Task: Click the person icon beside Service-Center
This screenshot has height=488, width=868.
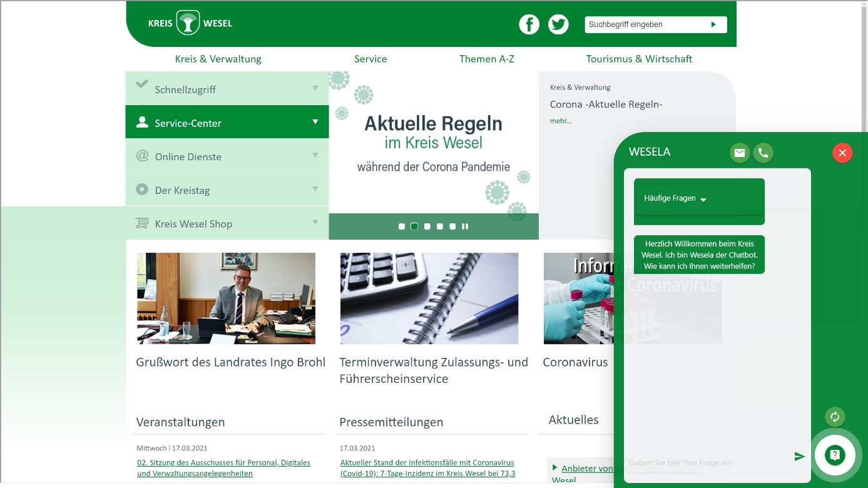Action: pyautogui.click(x=142, y=122)
